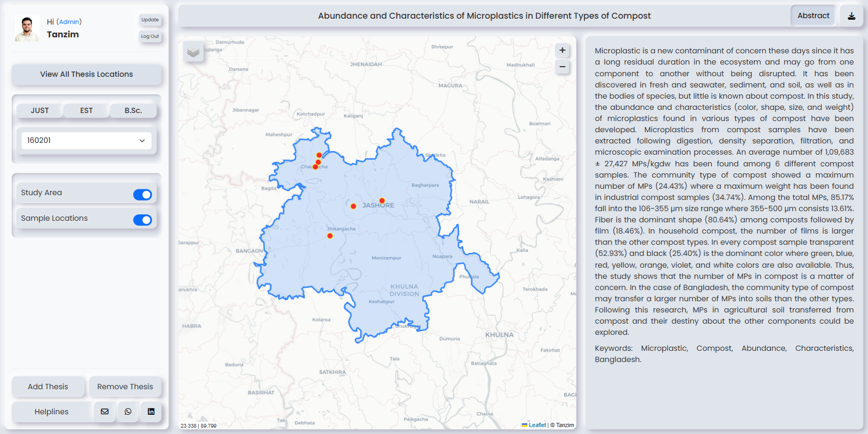Select the JUST tab
The image size is (868, 434).
click(39, 110)
